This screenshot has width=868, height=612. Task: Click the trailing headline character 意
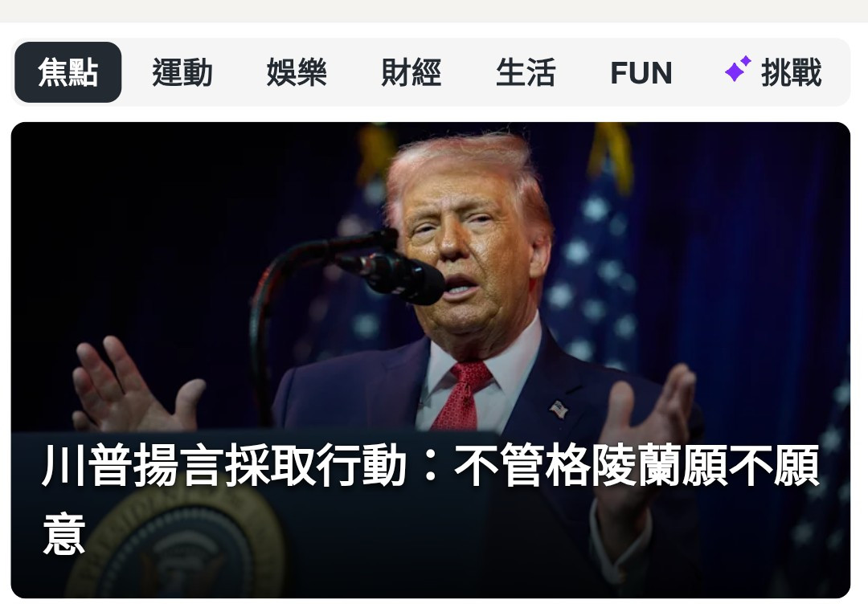64,534
